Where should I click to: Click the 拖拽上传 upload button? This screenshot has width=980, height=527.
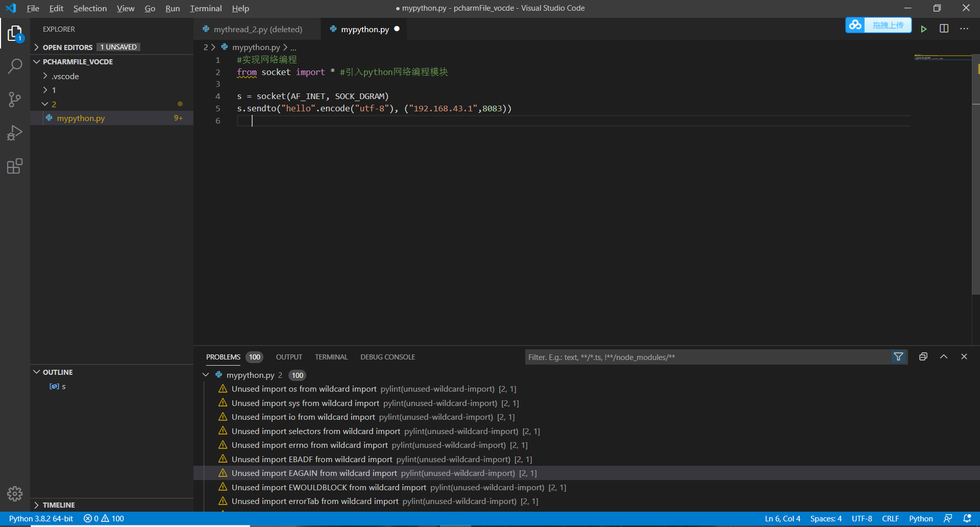(888, 25)
